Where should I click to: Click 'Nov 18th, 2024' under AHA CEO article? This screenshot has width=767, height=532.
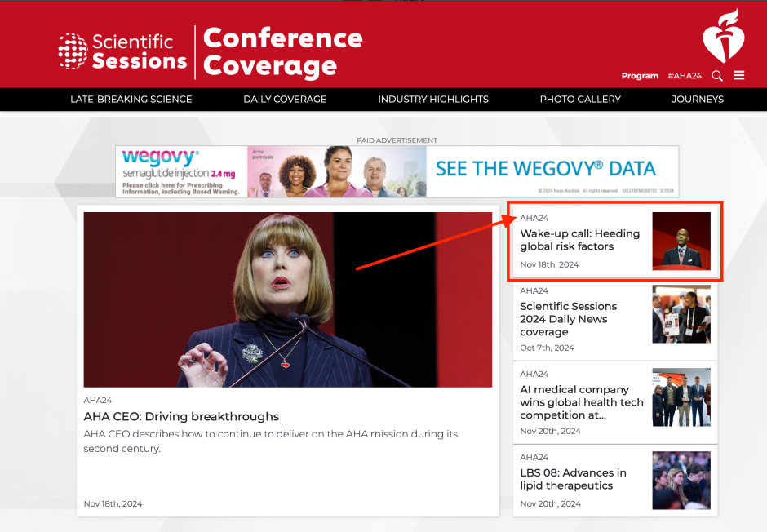pyautogui.click(x=113, y=503)
